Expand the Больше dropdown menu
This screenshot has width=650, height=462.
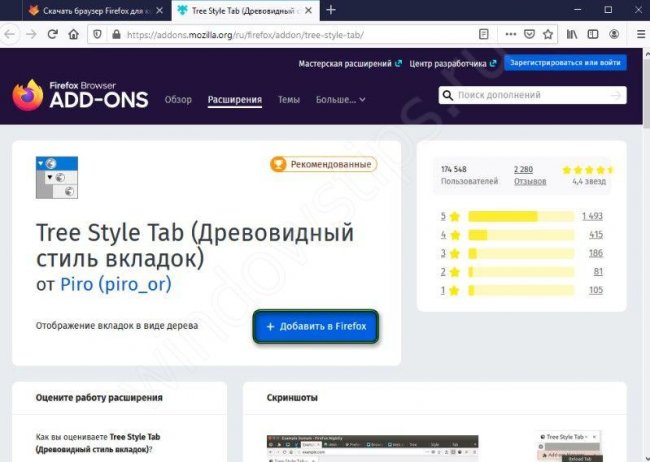point(340,100)
